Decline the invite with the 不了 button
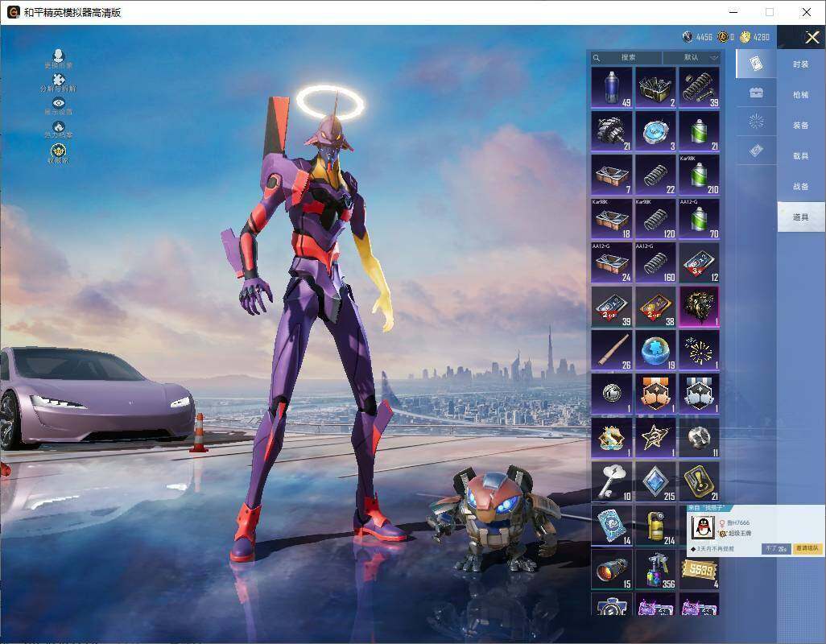Viewport: 826px width, 644px height. point(776,549)
